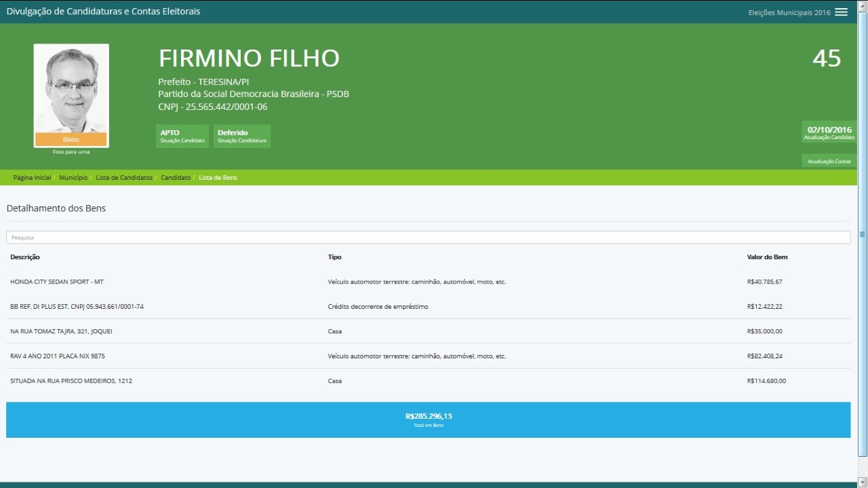
Task: Open the hamburger menu icon
Action: pyautogui.click(x=841, y=12)
